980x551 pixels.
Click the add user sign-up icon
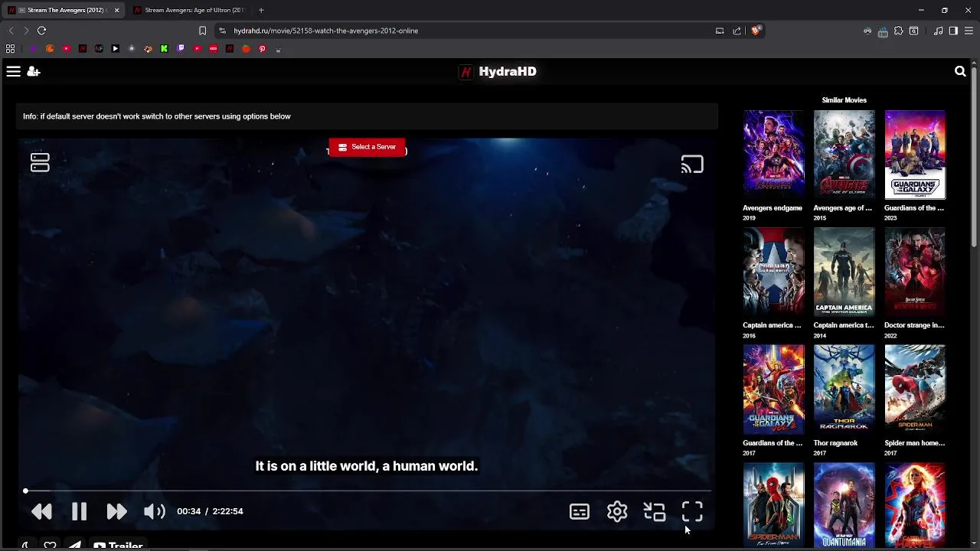(x=34, y=71)
